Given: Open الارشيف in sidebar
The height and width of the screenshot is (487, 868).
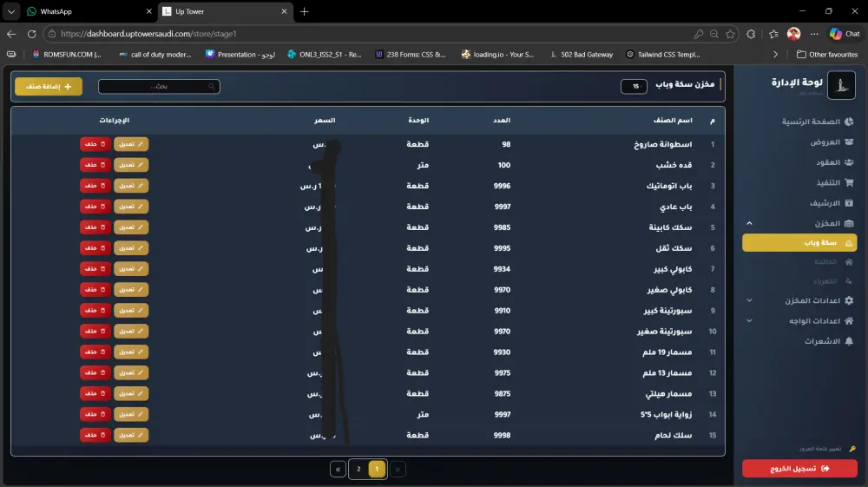Looking at the screenshot, I should (x=832, y=203).
